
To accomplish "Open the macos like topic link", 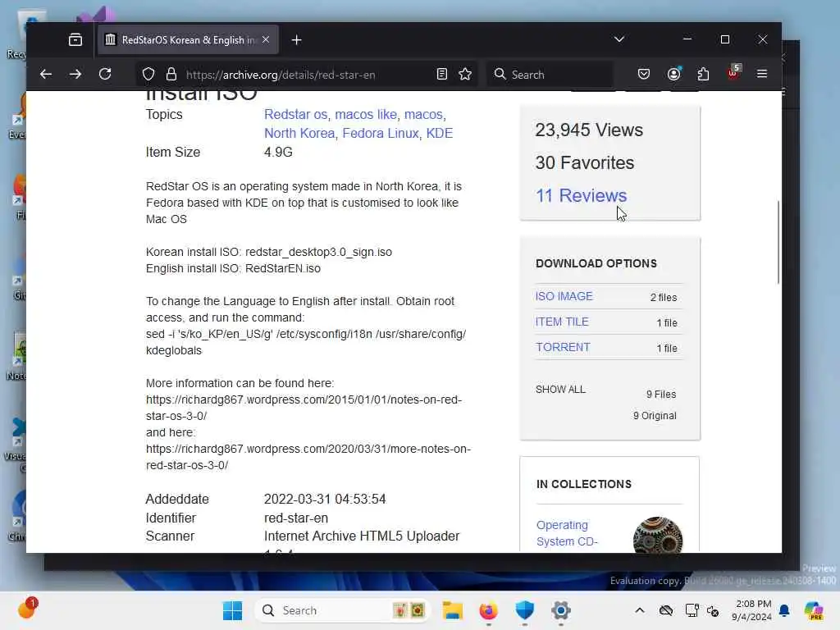I will pos(366,115).
